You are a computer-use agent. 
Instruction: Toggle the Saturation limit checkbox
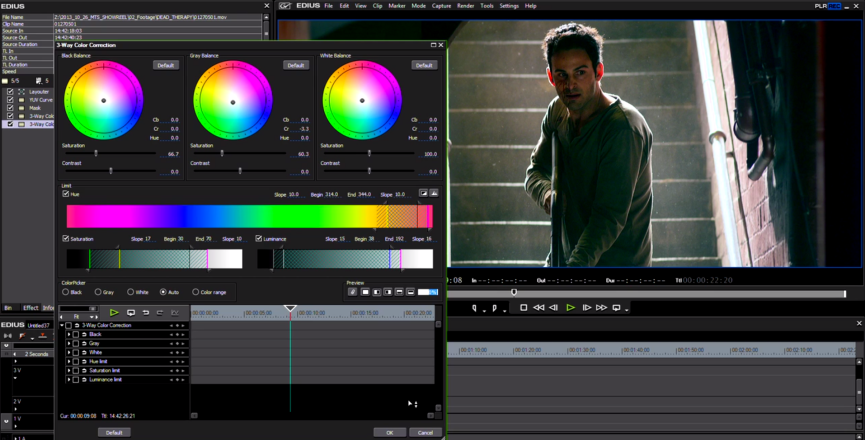[x=66, y=239]
